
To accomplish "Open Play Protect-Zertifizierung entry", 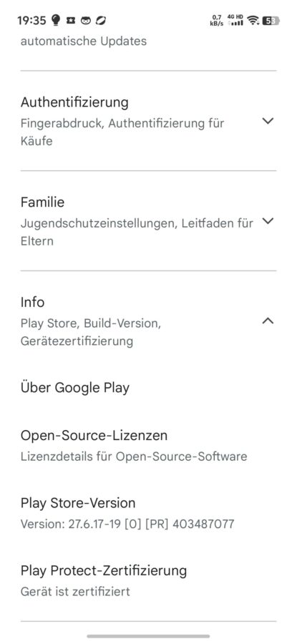I will click(x=148, y=580).
